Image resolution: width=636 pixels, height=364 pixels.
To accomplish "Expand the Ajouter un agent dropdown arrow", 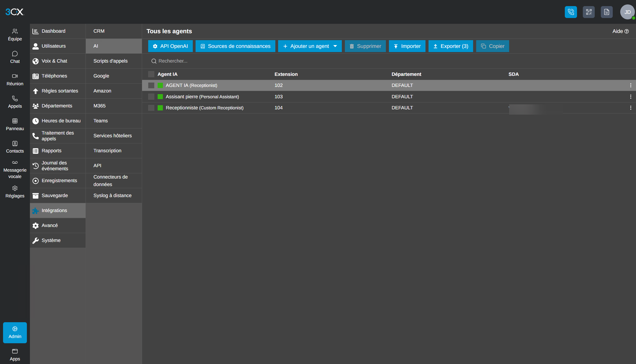I will point(335,46).
